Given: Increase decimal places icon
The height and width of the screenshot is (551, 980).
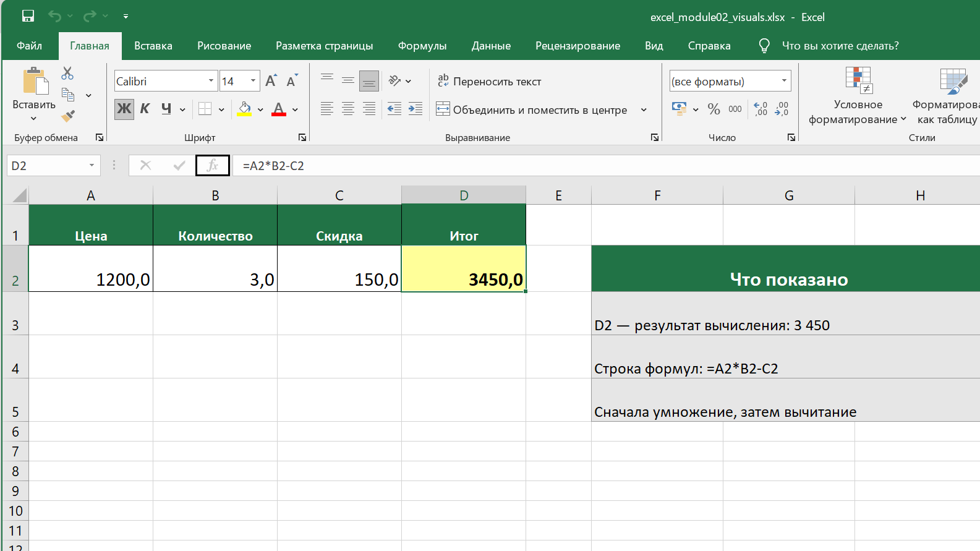Looking at the screenshot, I should click(761, 109).
